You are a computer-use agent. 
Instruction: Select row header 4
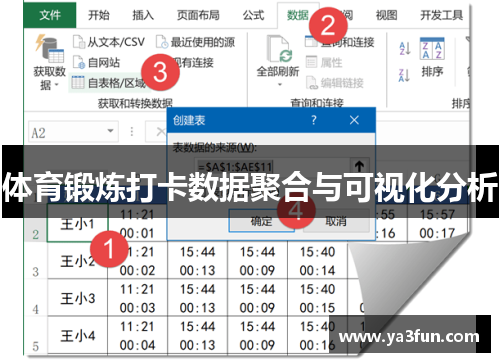(x=36, y=298)
